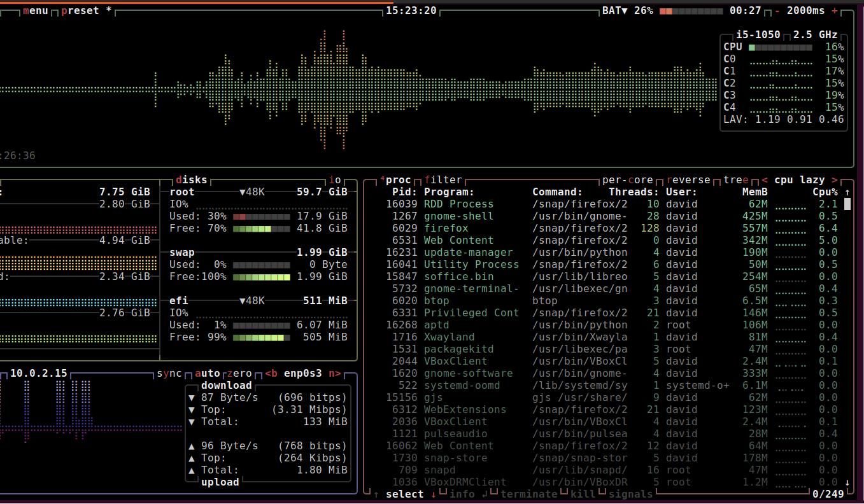The height and width of the screenshot is (504, 864).
Task: Select previous network interface with the 'b' arrow
Action: pos(272,373)
